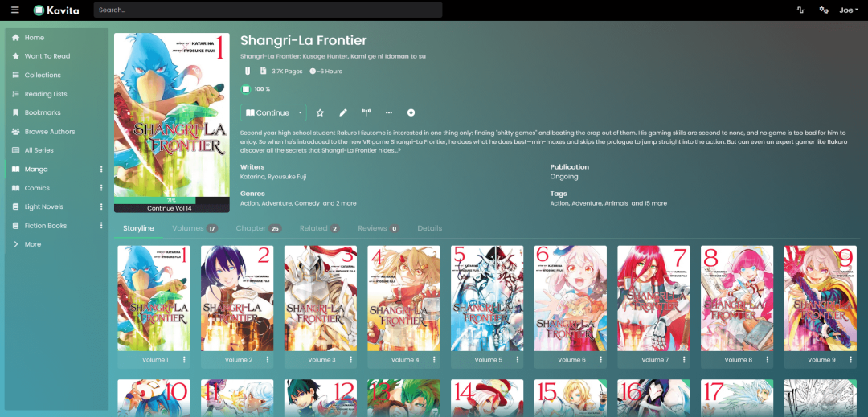Viewport: 868px width, 417px height.
Task: Filter by Action genre
Action: (249, 203)
